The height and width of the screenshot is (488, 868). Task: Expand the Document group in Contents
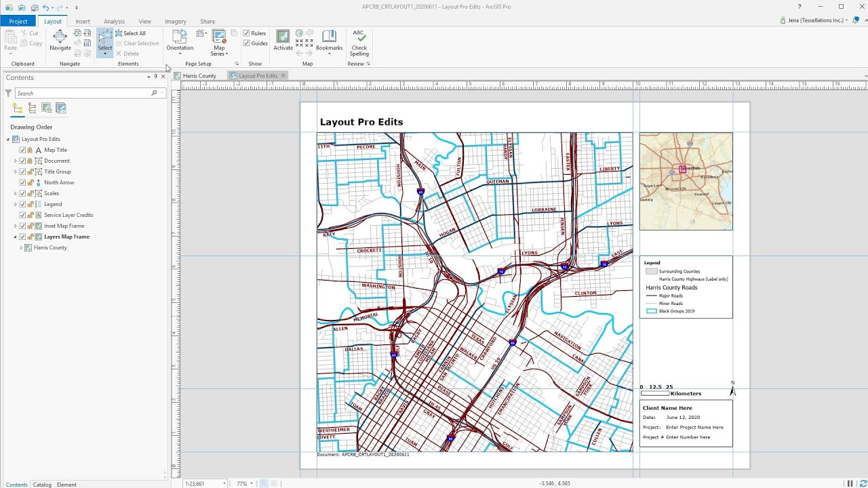(16, 161)
